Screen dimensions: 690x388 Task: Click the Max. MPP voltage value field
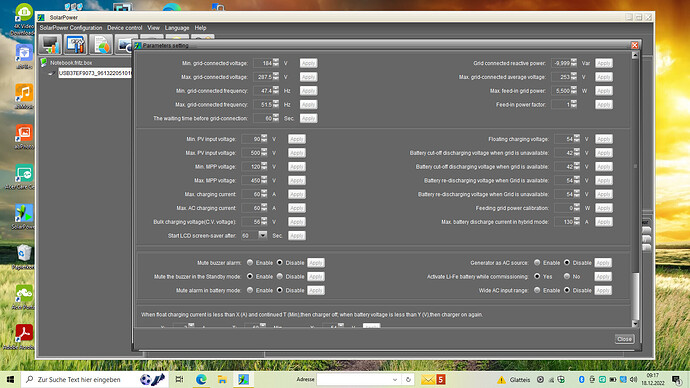251,180
